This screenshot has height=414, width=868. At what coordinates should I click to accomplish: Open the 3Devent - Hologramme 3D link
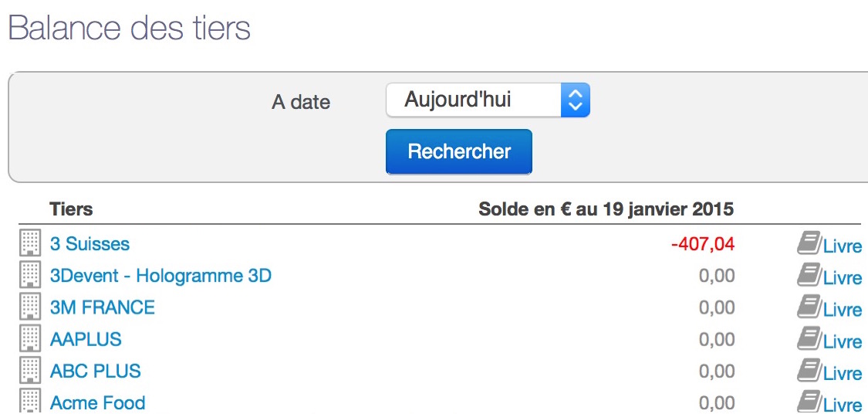point(160,276)
